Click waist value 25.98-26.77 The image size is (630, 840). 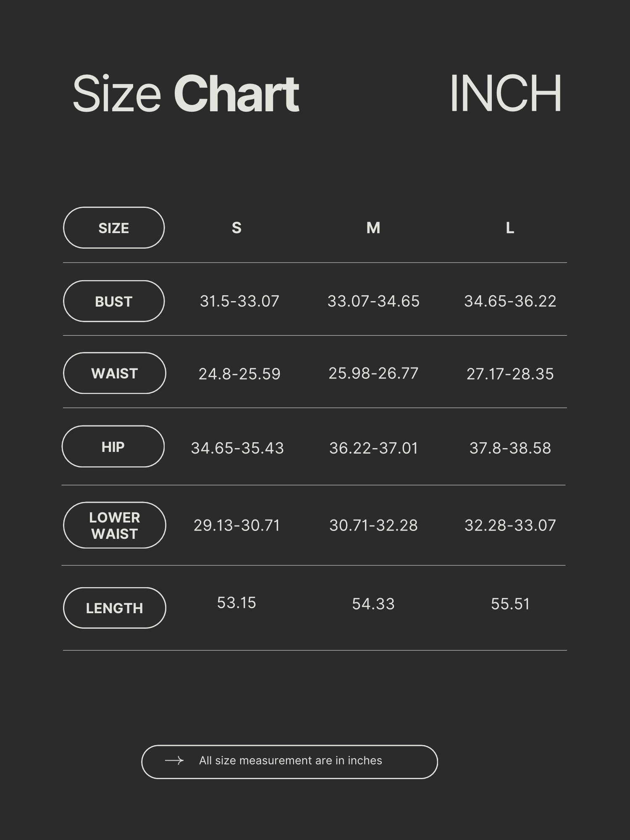pos(373,373)
